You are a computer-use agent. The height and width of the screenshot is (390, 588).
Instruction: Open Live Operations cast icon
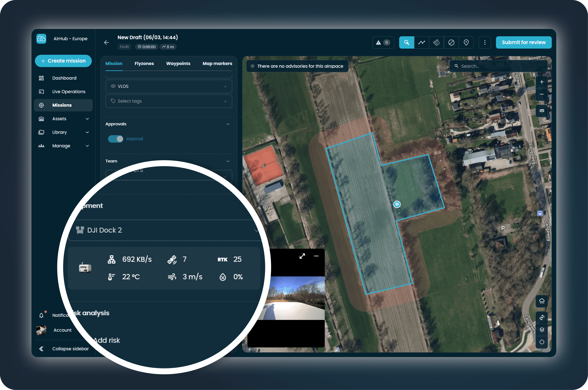pyautogui.click(x=41, y=92)
